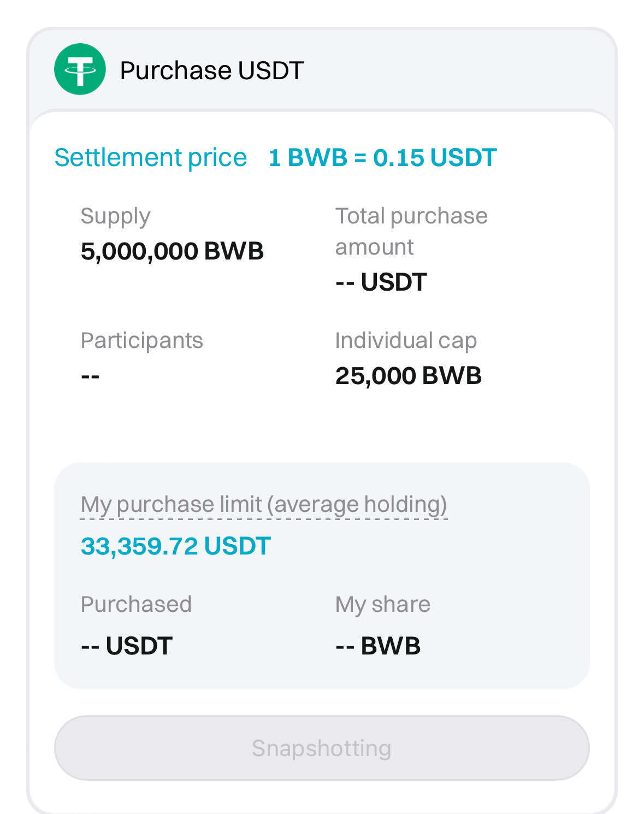Click the Total purchase amount label
This screenshot has width=644, height=814.
coord(411,231)
